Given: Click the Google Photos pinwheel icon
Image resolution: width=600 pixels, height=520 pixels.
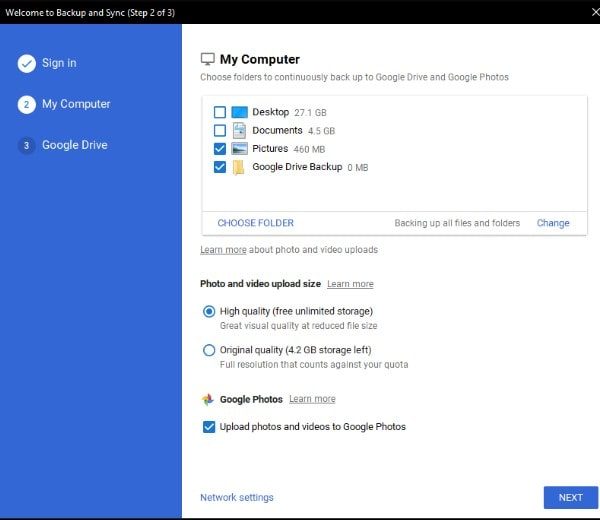Looking at the screenshot, I should coord(208,399).
